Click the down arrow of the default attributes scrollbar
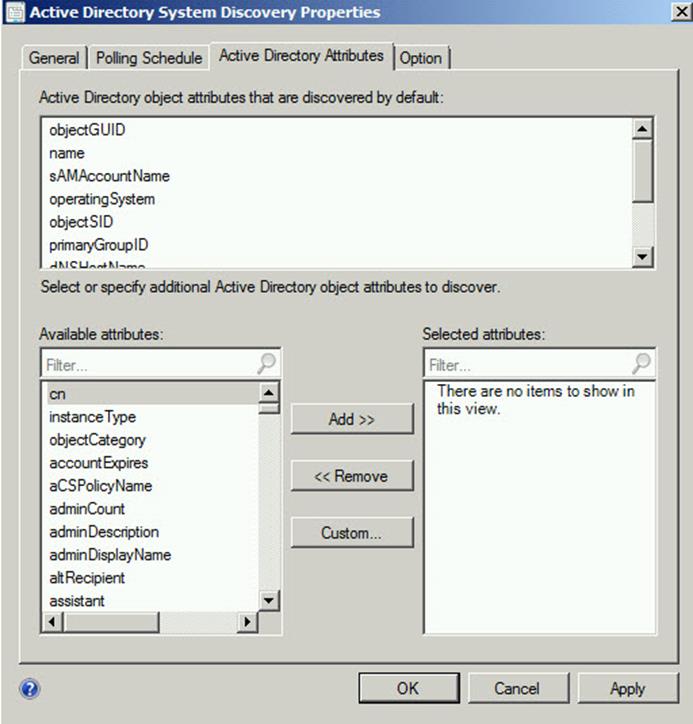The image size is (693, 724). [642, 256]
